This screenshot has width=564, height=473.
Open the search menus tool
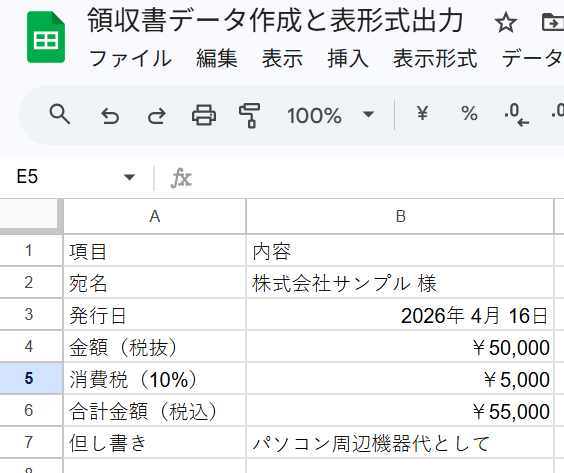59,115
